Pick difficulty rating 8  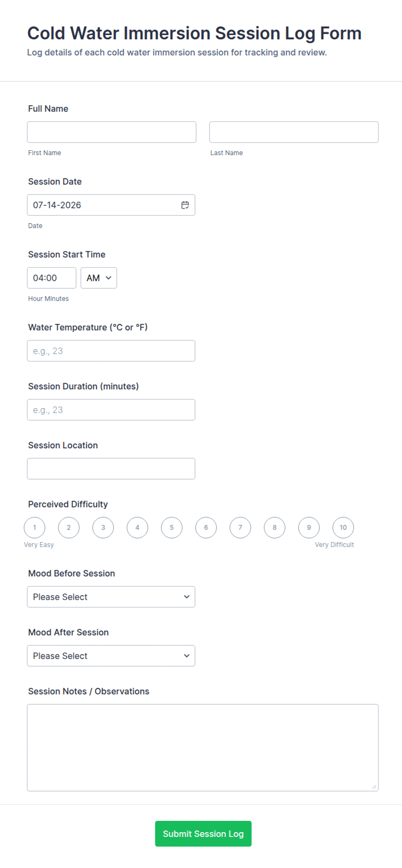tap(274, 527)
